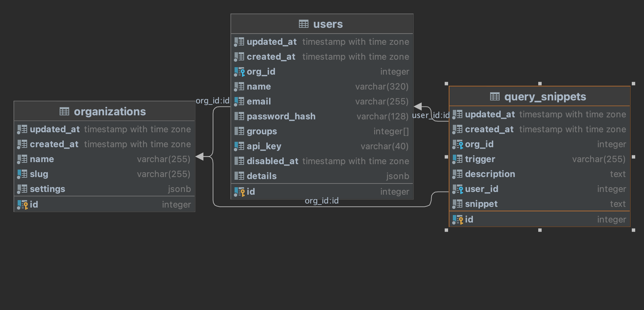Select the password_hash column in users
The image size is (644, 310).
281,116
